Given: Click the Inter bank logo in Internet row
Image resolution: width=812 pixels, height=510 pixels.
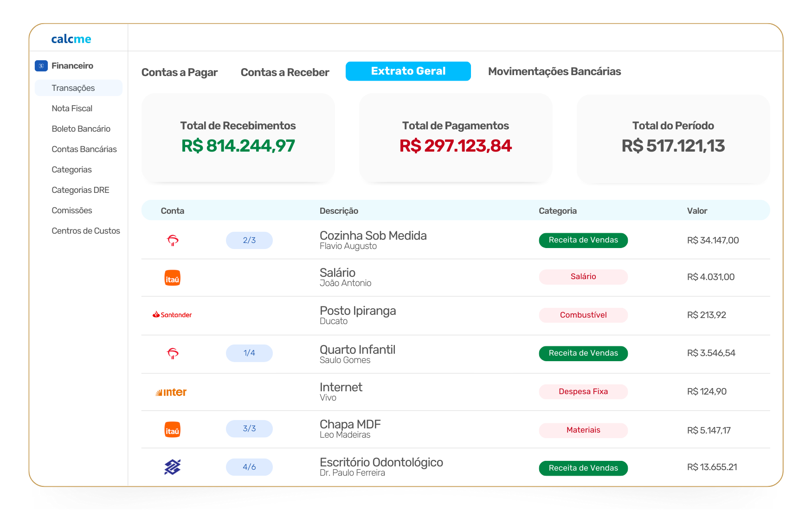Looking at the screenshot, I should [171, 392].
